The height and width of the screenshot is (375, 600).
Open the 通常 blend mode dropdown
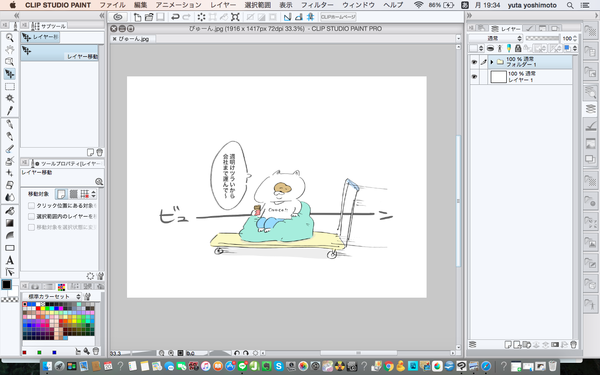[x=496, y=38]
